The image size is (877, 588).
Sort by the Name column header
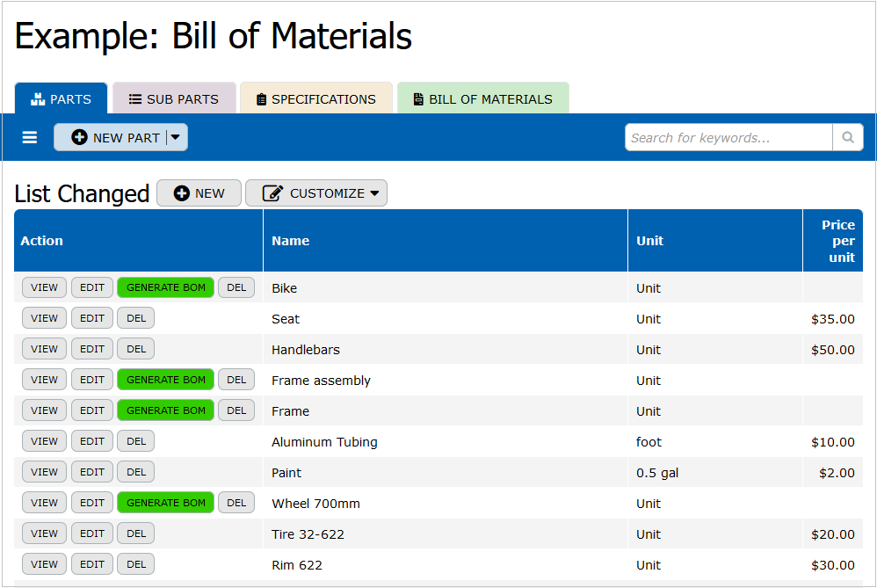291,241
